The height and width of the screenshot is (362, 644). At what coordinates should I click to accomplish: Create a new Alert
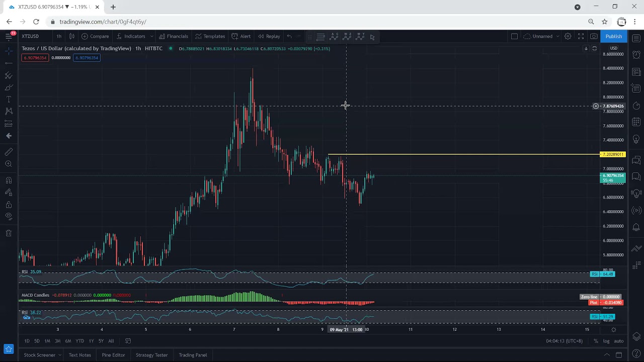[x=241, y=36]
